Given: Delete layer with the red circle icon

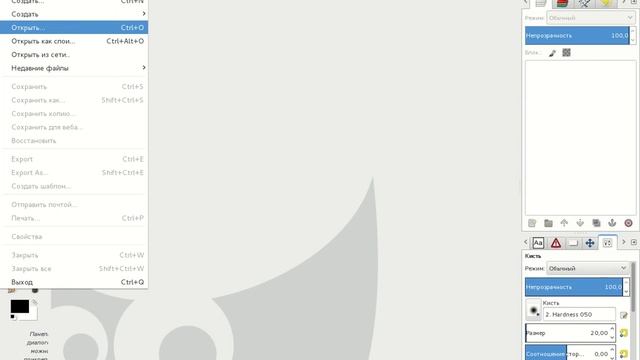Looking at the screenshot, I should (629, 223).
